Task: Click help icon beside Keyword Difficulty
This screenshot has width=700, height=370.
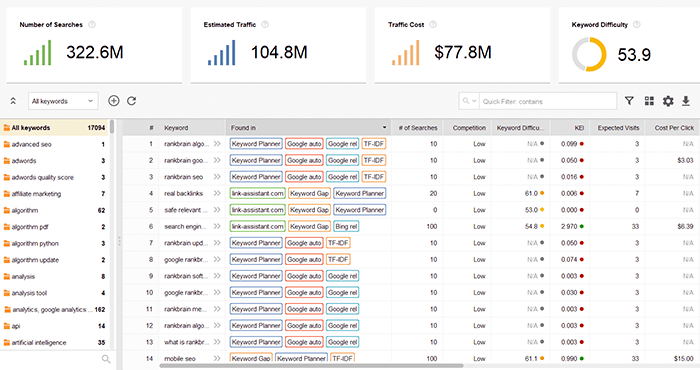Action: click(x=637, y=25)
